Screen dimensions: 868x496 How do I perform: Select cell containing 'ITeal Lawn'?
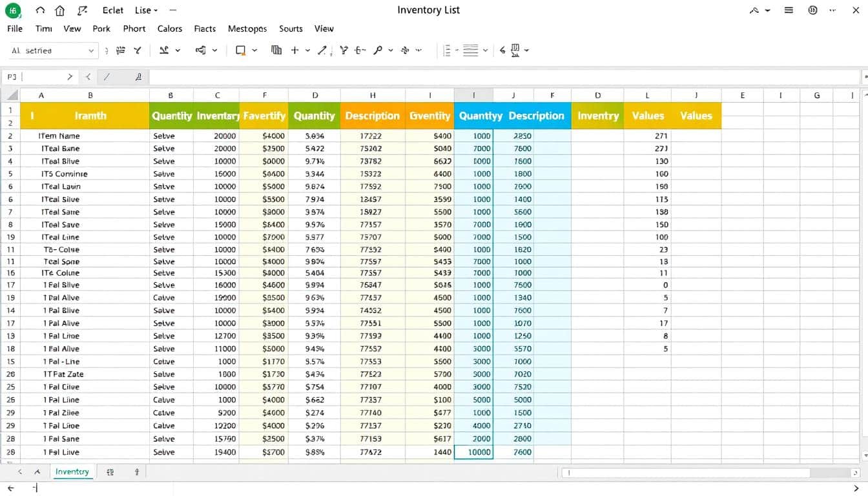(x=85, y=187)
